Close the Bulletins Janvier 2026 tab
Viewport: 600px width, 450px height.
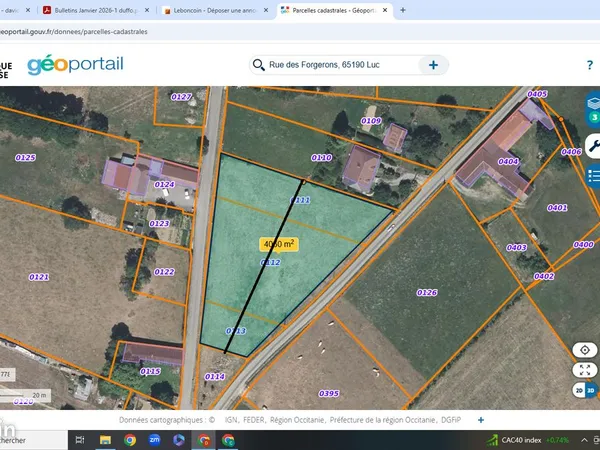[x=147, y=10]
